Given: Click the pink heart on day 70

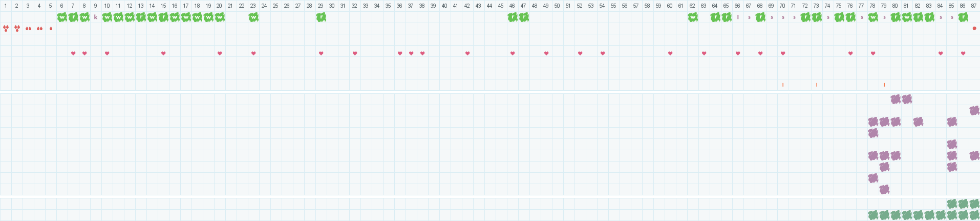Looking at the screenshot, I should (783, 53).
